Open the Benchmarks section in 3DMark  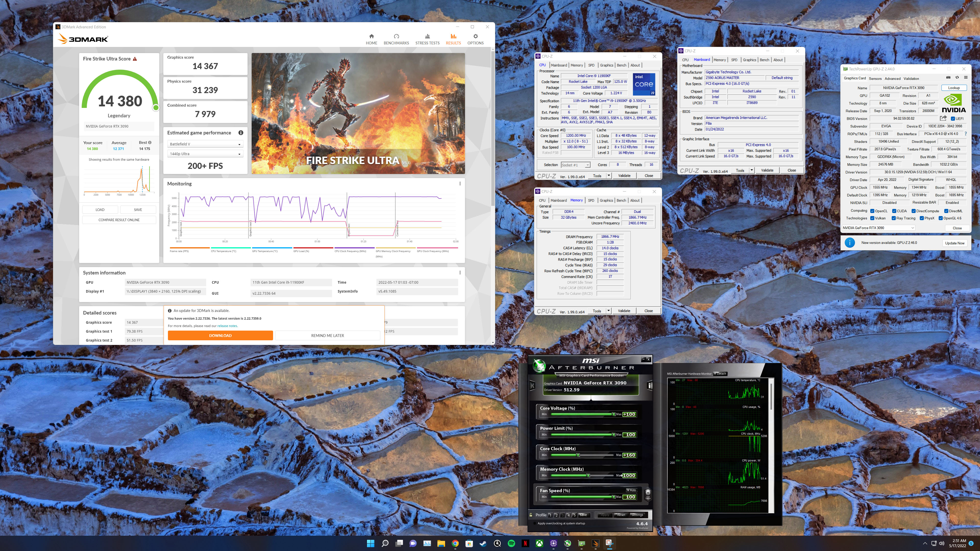pyautogui.click(x=396, y=39)
